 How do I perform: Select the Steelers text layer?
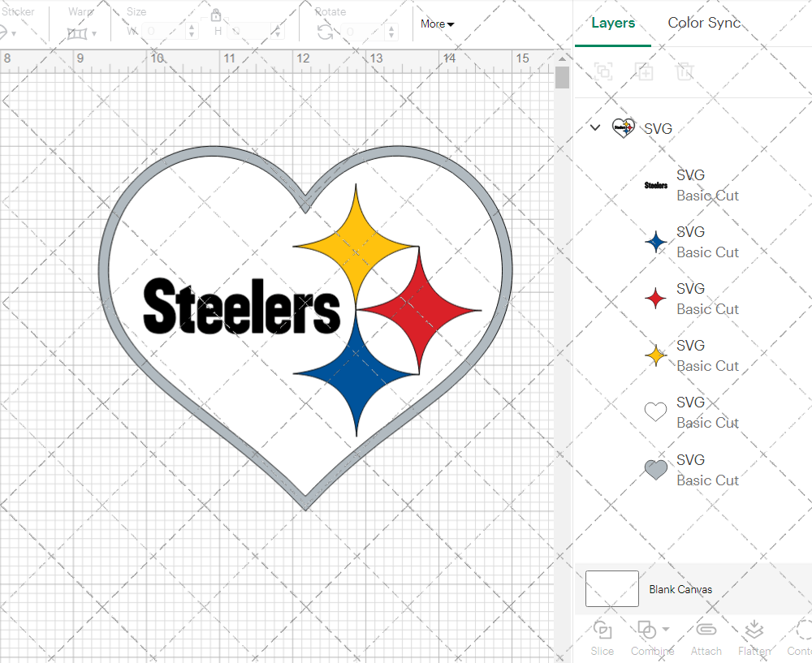690,185
